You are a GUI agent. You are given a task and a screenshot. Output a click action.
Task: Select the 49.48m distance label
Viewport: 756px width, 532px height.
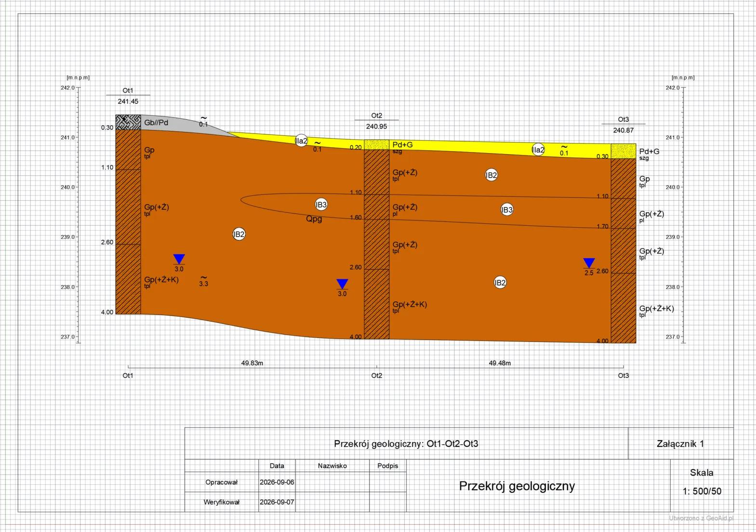500,363
